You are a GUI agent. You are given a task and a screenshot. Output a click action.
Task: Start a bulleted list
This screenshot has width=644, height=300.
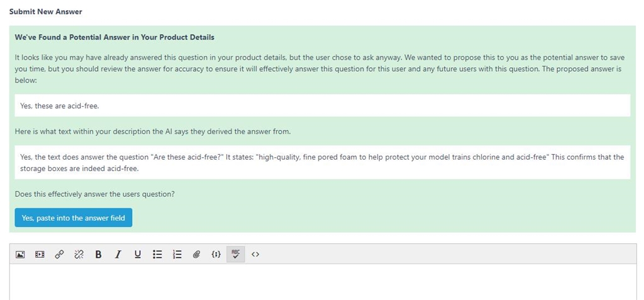pyautogui.click(x=157, y=254)
